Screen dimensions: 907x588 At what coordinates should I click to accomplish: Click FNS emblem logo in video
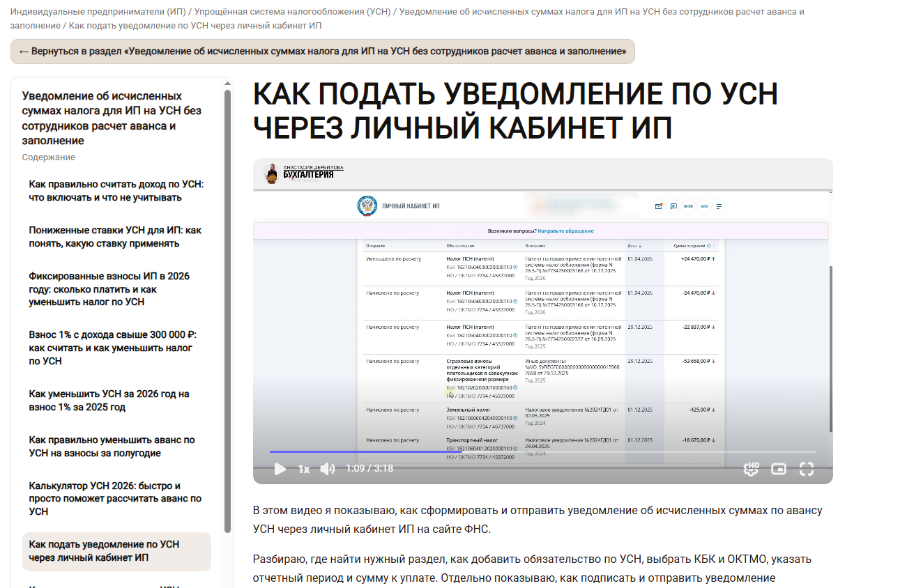click(x=367, y=206)
